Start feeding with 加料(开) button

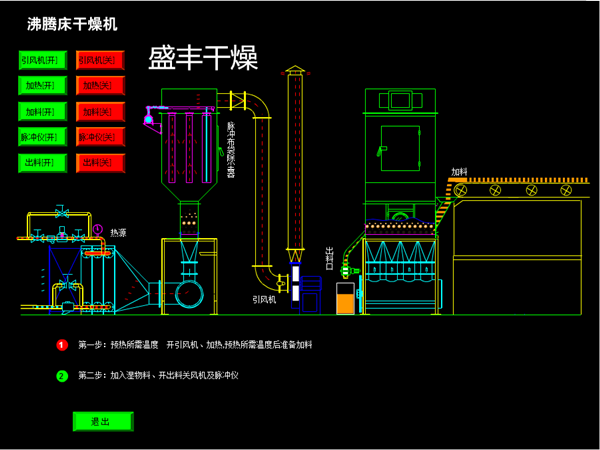42,111
